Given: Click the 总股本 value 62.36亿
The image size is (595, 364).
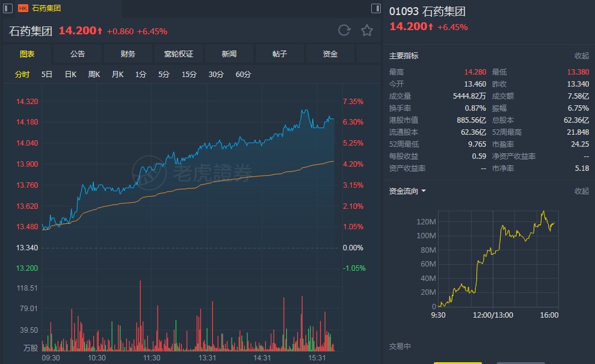Looking at the screenshot, I should (x=576, y=120).
